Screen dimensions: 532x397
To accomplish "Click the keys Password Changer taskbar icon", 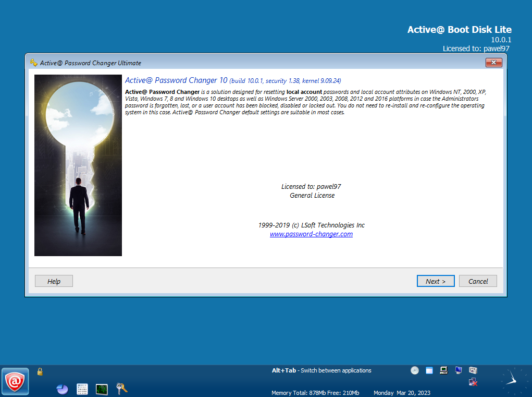I will 121,389.
